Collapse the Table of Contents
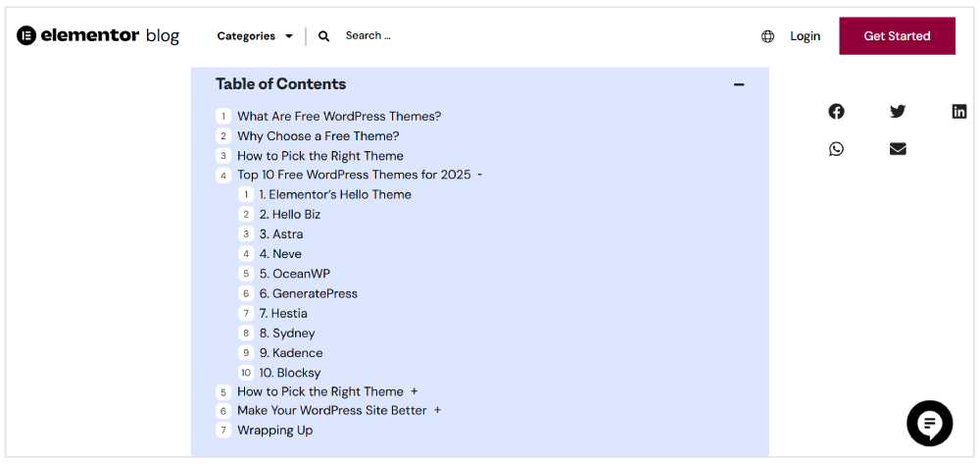Viewport: 980px width, 464px height. coord(739,84)
